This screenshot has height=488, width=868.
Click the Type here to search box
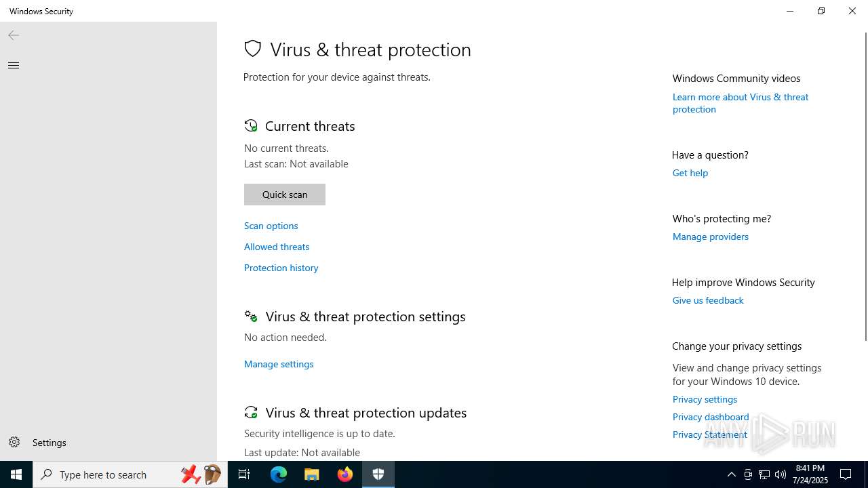click(x=108, y=474)
